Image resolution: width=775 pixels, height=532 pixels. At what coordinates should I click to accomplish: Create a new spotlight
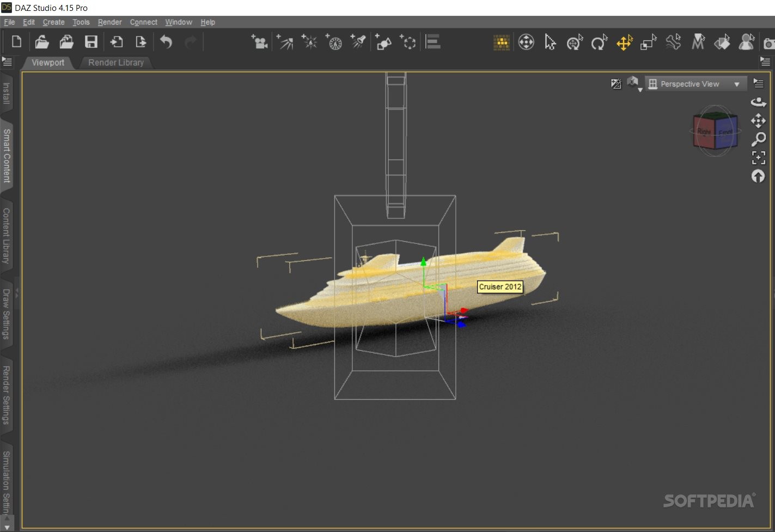tap(358, 42)
